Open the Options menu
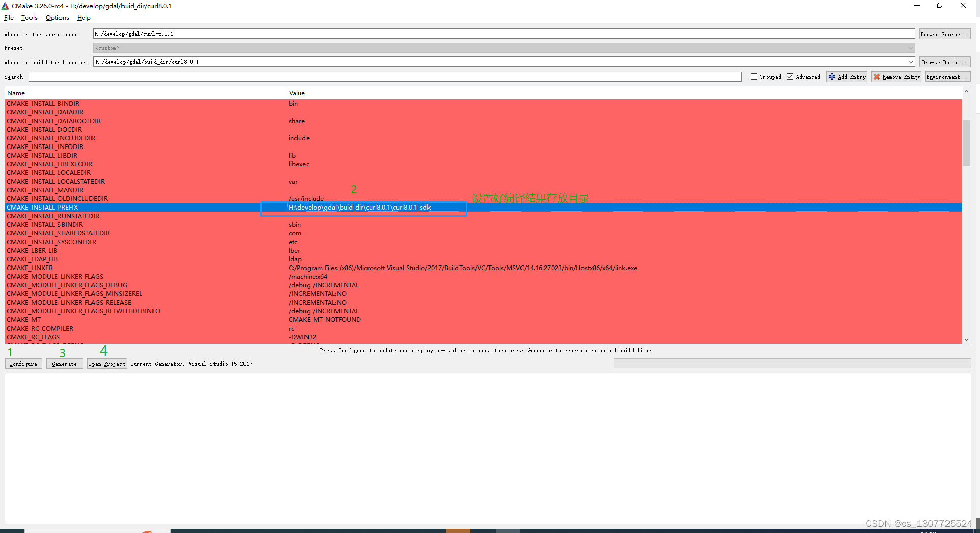The image size is (980, 533). (x=57, y=18)
